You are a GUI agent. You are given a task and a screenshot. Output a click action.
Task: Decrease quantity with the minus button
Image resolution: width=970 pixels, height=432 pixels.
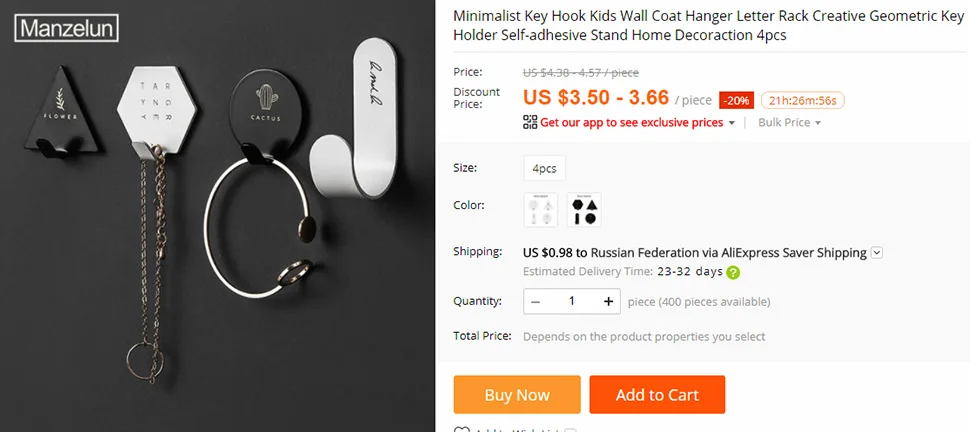pos(536,301)
